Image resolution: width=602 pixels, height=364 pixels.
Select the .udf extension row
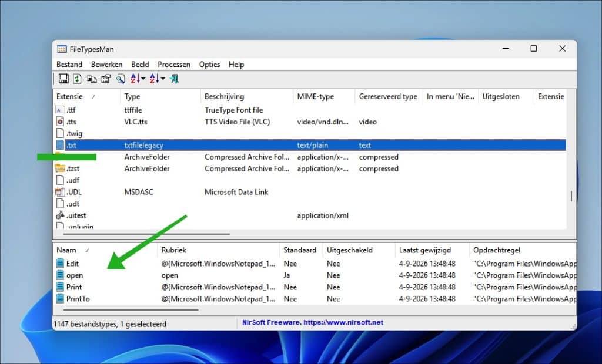click(x=310, y=180)
